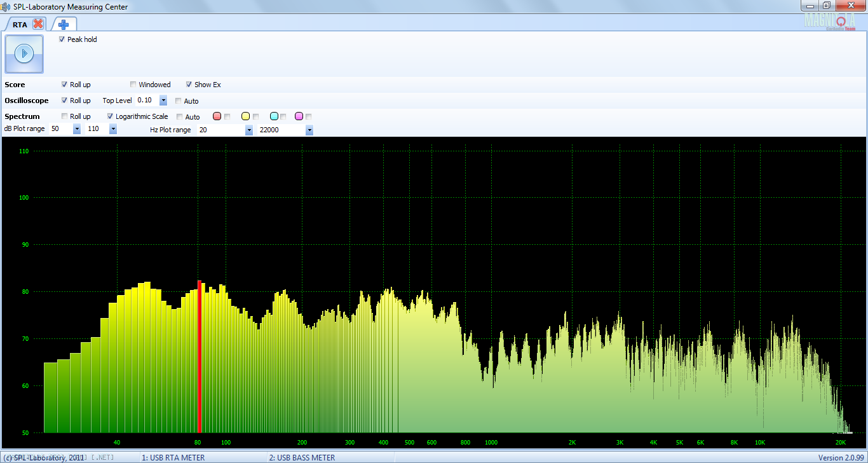Open the Hz Plot range 22000 dropdown
Screen dimensions: 868x463
pos(309,130)
